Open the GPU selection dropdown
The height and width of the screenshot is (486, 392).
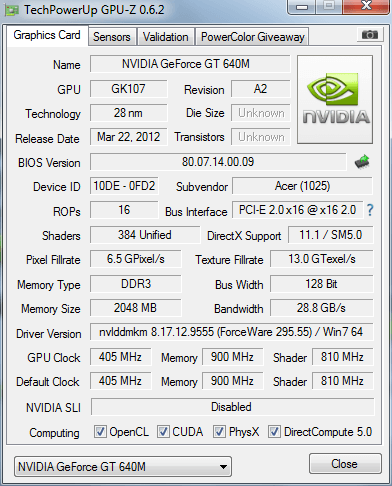pyautogui.click(x=123, y=467)
